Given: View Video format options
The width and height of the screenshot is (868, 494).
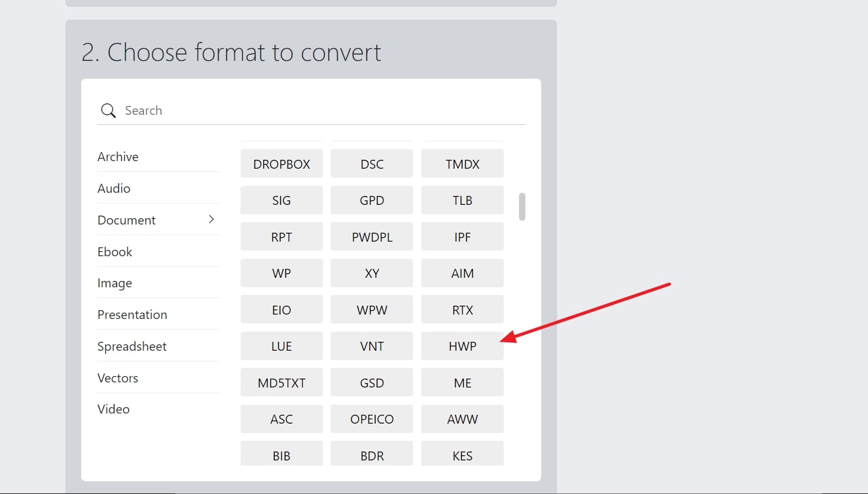Looking at the screenshot, I should tap(114, 409).
